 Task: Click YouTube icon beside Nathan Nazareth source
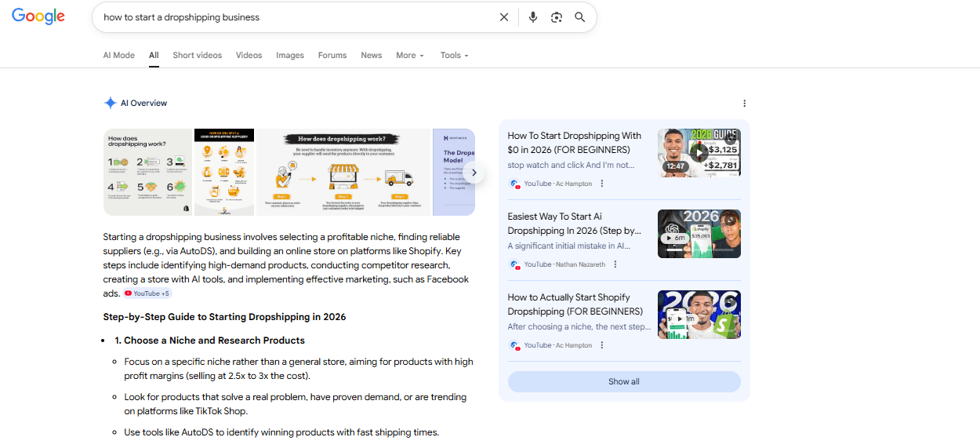(514, 264)
